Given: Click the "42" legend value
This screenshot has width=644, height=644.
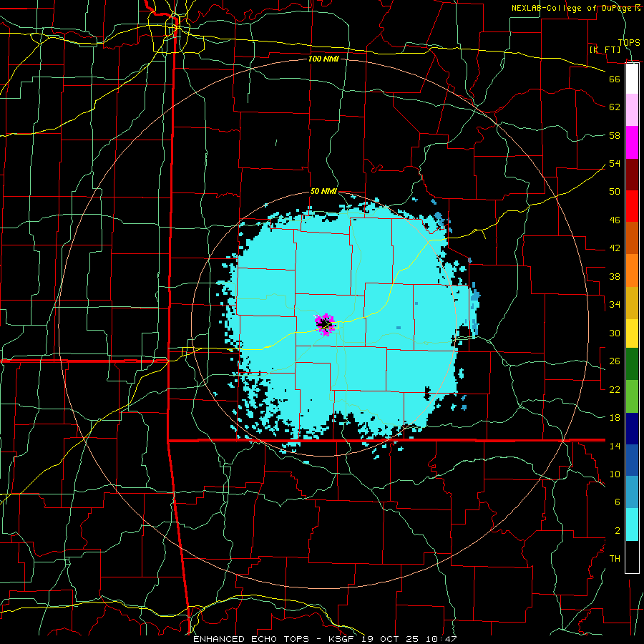Looking at the screenshot, I should click(615, 248).
